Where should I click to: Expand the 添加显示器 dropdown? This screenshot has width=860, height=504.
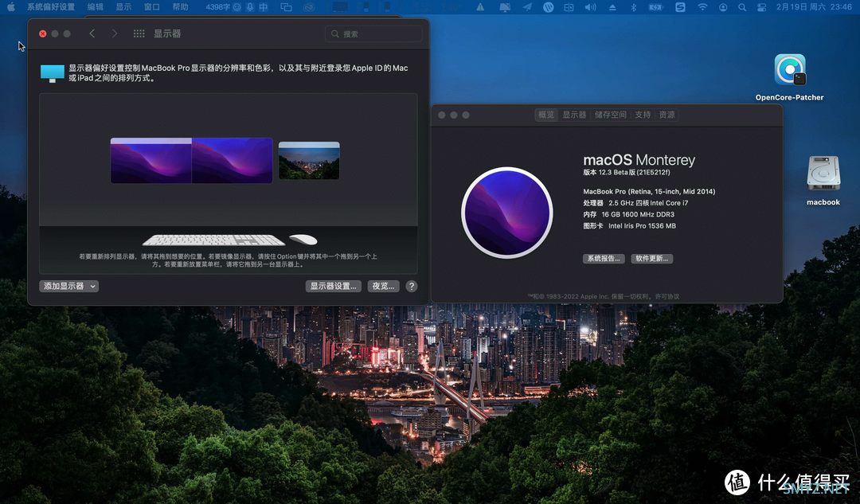[x=69, y=287]
